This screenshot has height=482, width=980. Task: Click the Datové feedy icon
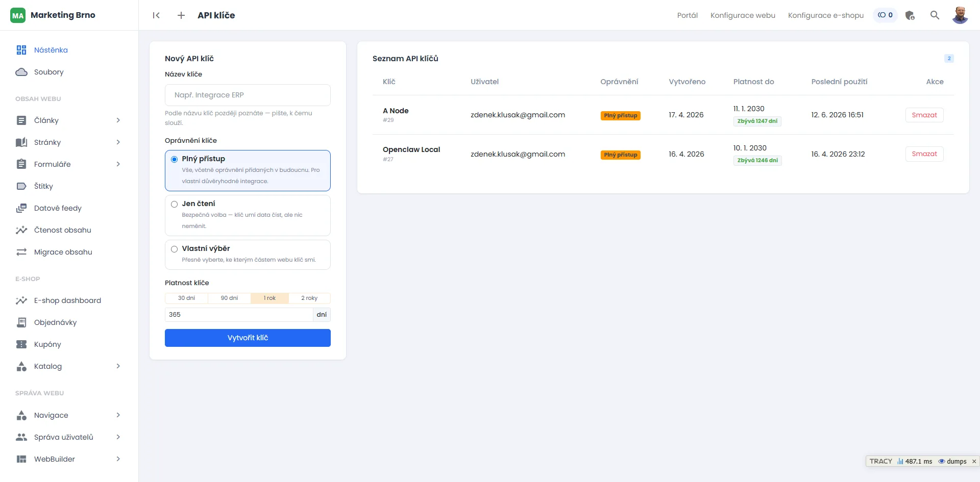pos(21,208)
